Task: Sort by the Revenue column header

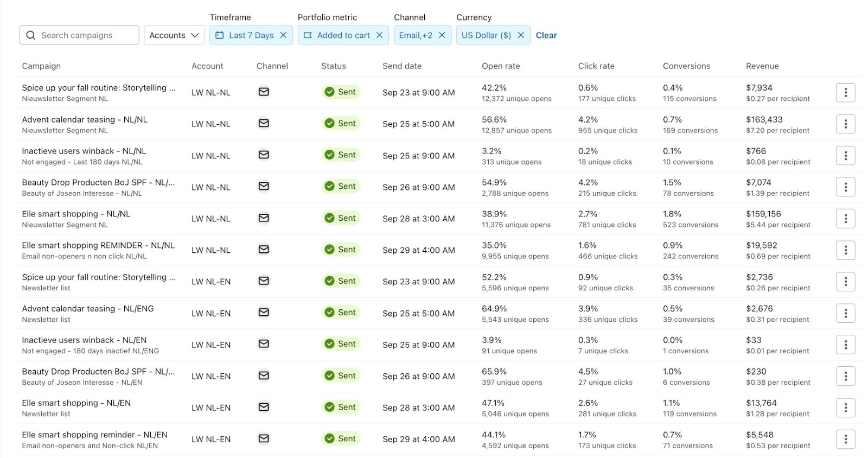Action: [x=762, y=66]
